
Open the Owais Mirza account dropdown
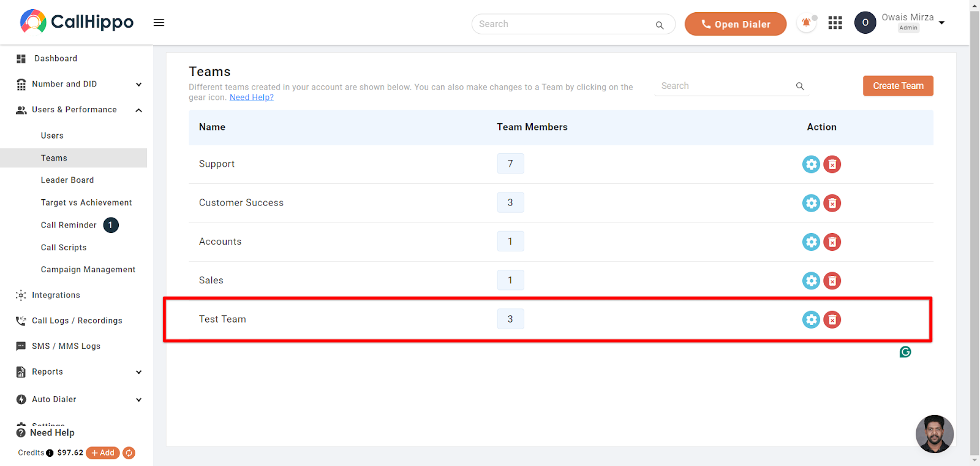942,23
